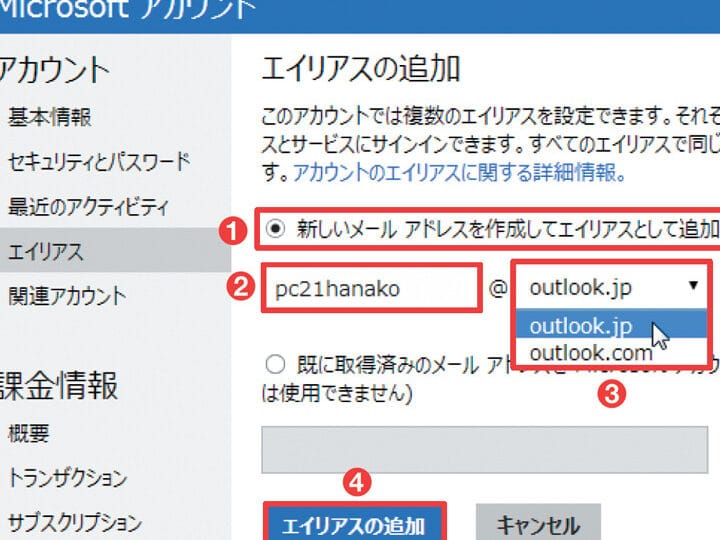This screenshot has width=720, height=540.
Task: Open アカウントのエイリアスに関する詳細情報 link
Action: tap(459, 173)
